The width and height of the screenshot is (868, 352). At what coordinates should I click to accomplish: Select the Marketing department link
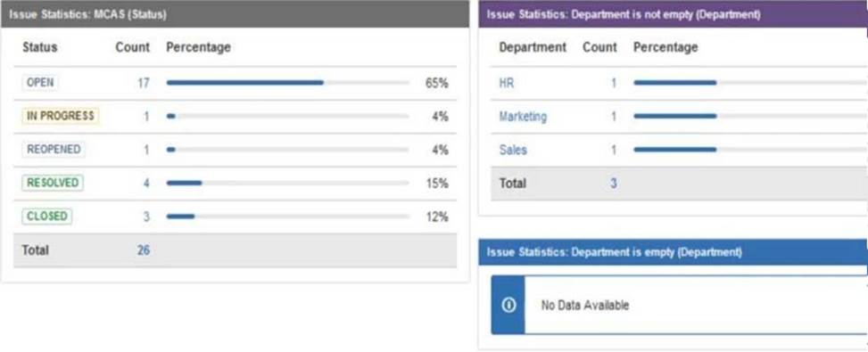pos(523,117)
